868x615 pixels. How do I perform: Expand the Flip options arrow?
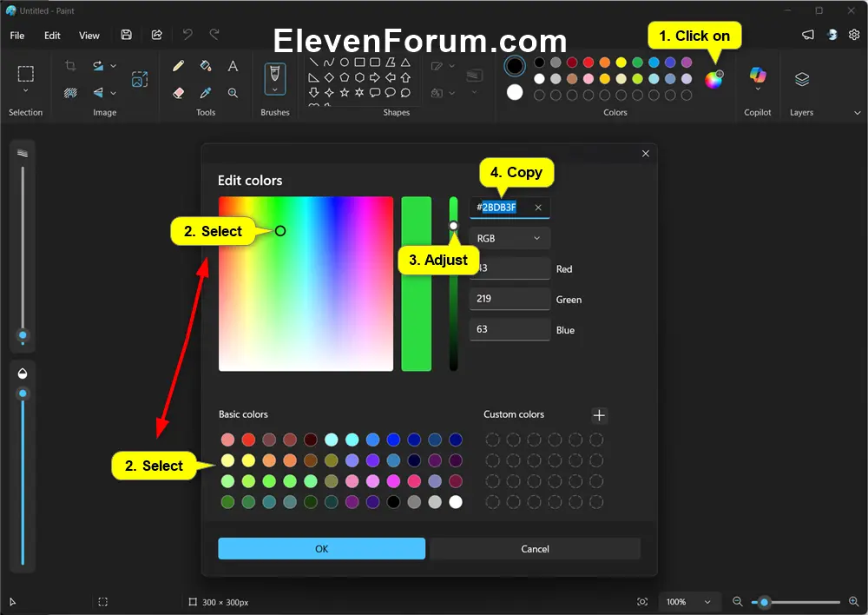(113, 93)
